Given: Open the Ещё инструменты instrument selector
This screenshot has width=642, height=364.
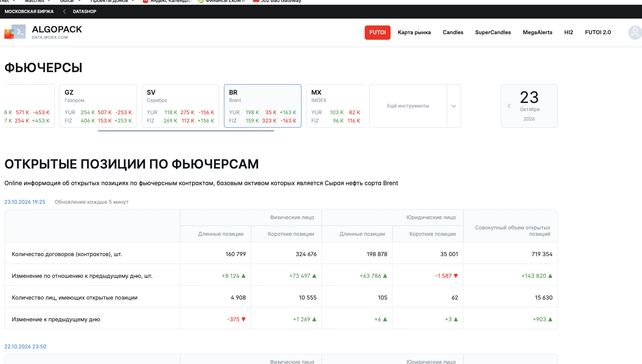Looking at the screenshot, I should (x=408, y=106).
